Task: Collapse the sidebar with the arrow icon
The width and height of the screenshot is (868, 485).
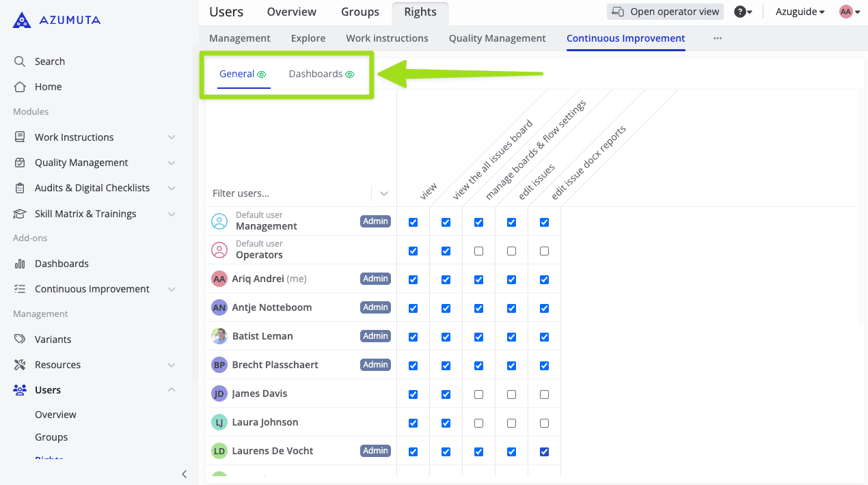Action: (x=184, y=474)
